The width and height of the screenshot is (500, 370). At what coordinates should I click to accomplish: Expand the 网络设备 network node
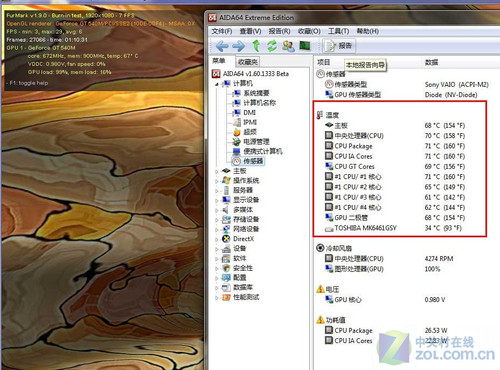(x=217, y=229)
